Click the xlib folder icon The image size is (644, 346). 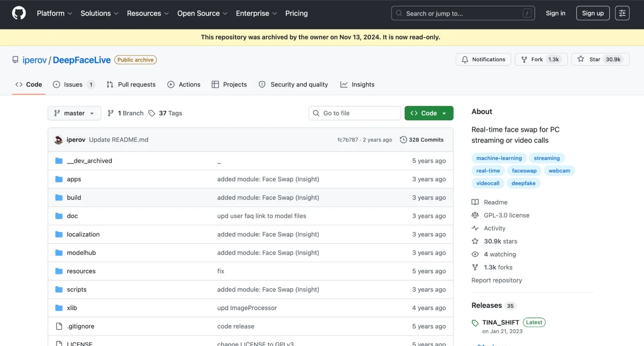(x=59, y=308)
